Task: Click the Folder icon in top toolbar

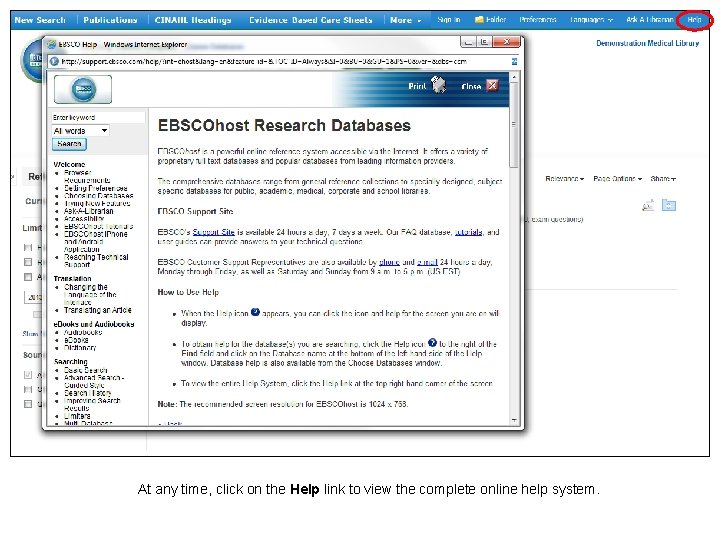Action: (x=479, y=20)
